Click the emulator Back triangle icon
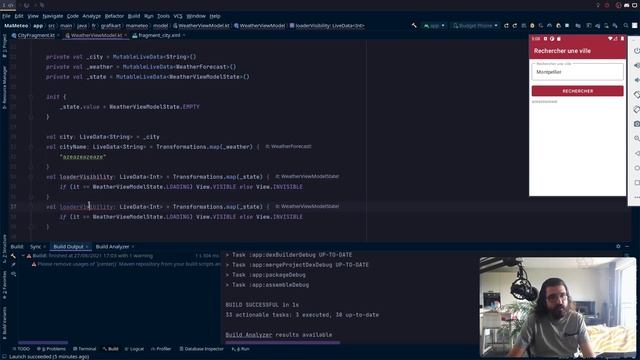 tap(636, 153)
